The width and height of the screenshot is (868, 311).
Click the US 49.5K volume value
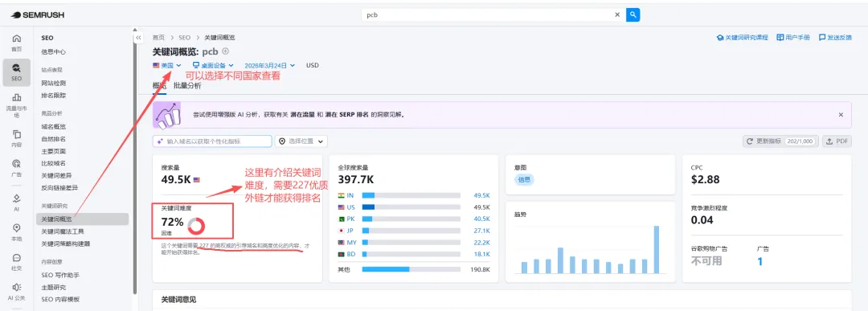(x=481, y=207)
